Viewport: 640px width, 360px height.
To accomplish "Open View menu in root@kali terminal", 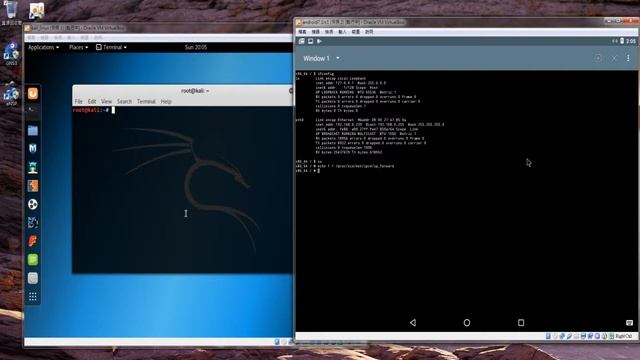I will 107,101.
